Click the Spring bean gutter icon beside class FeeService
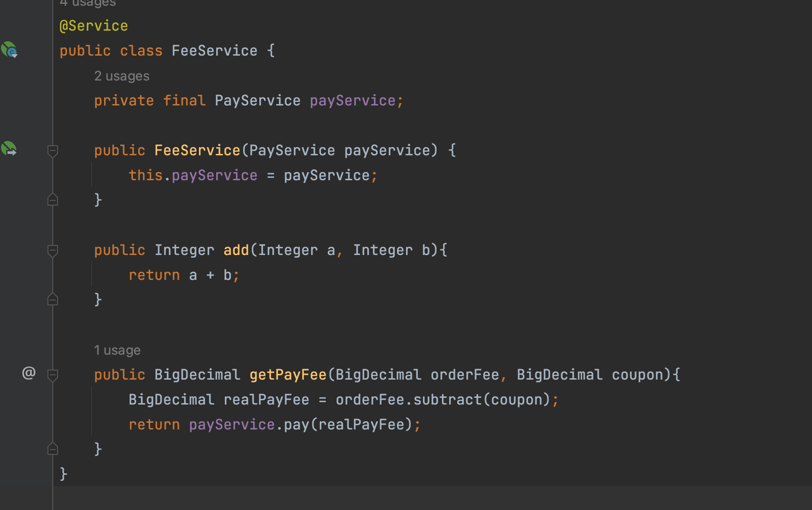This screenshot has height=510, width=812. [9, 50]
